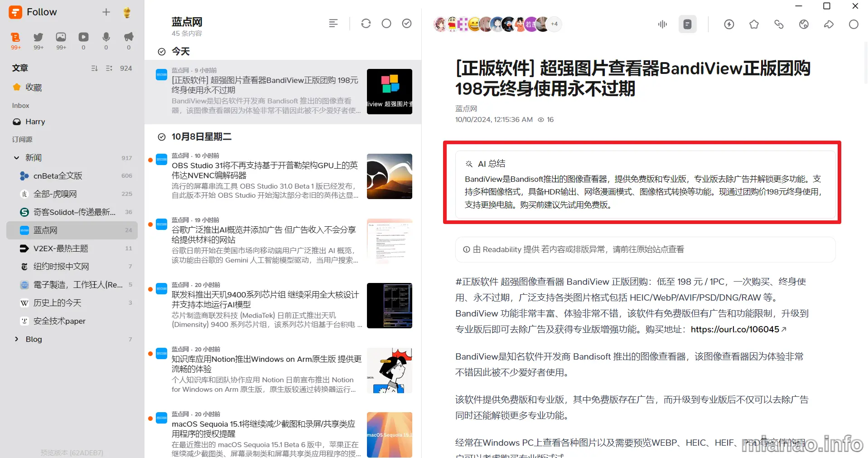Select 安全技术paper feed
This screenshot has height=458, width=868.
pyautogui.click(x=72, y=321)
